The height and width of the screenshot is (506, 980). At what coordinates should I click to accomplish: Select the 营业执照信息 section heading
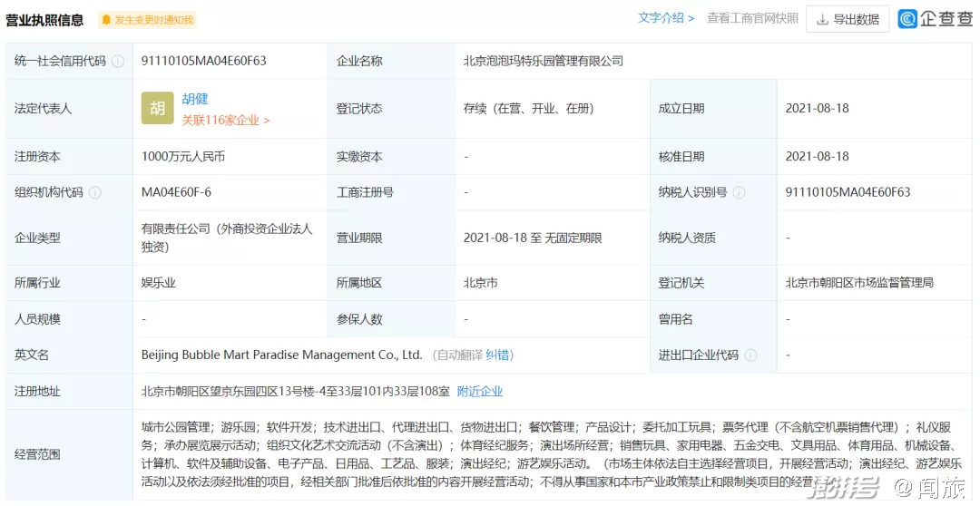point(44,20)
